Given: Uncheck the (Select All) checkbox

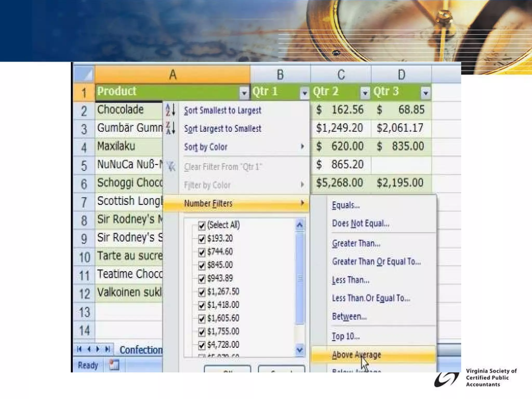Looking at the screenshot, I should 202,225.
